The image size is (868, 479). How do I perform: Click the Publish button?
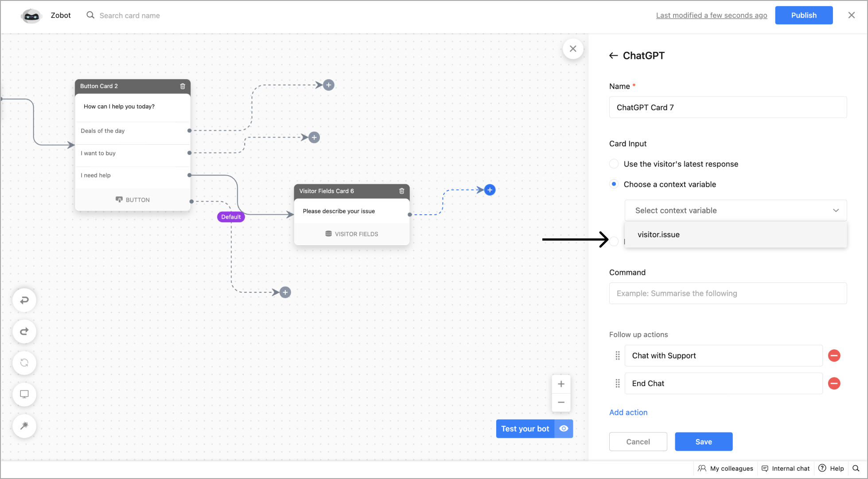[803, 15]
